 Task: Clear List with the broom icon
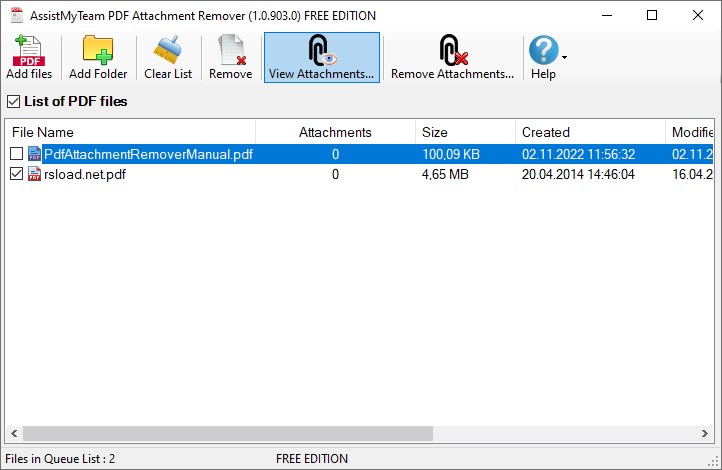pos(168,58)
